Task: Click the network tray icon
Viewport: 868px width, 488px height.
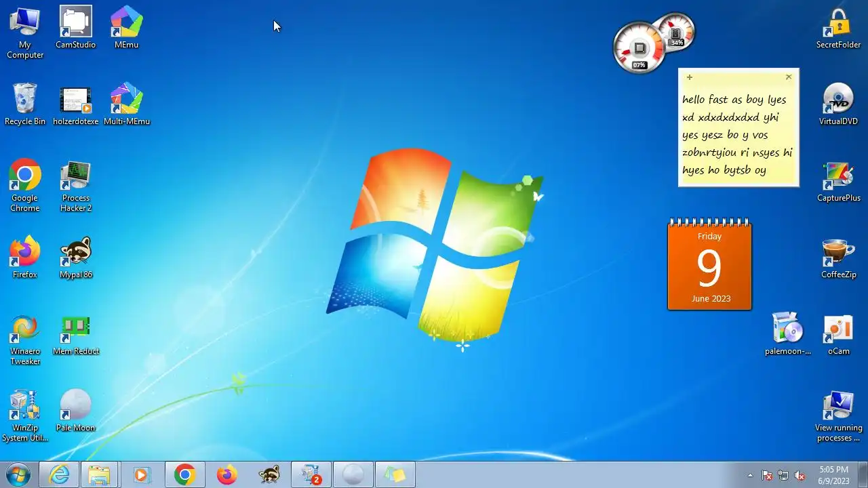Action: click(783, 475)
